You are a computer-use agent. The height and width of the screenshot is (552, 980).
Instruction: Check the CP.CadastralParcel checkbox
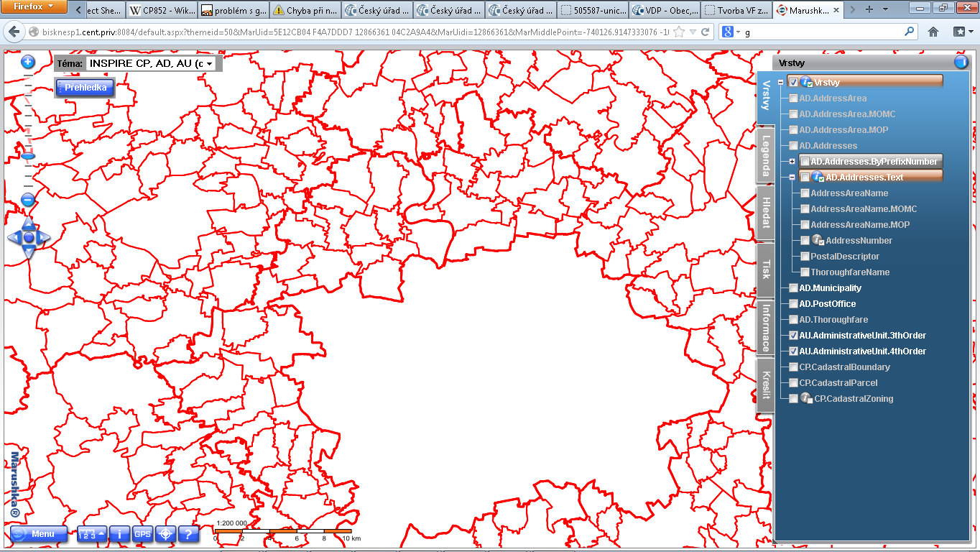[x=793, y=383]
